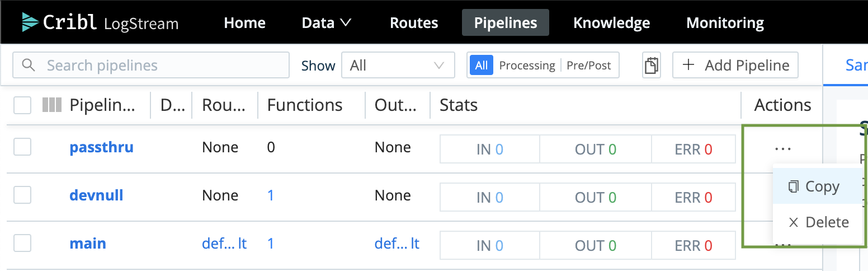868x271 pixels.
Task: Toggle the select-all header checkbox
Action: coord(22,105)
